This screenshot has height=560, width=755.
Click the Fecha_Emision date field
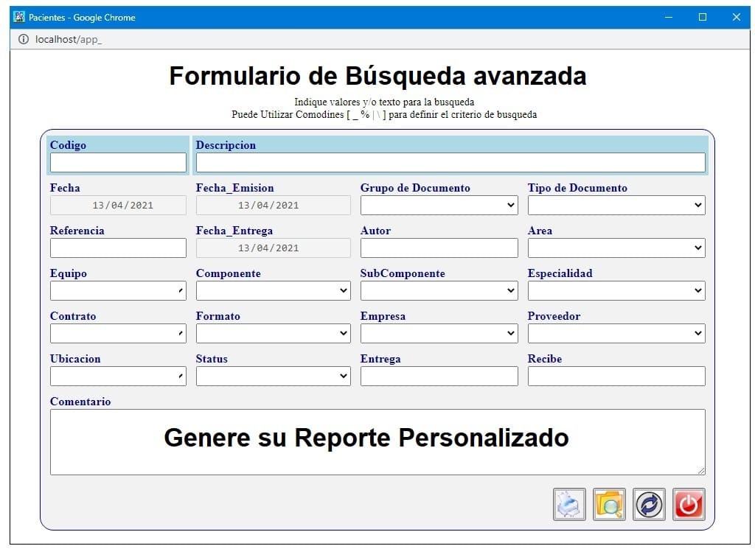[273, 206]
